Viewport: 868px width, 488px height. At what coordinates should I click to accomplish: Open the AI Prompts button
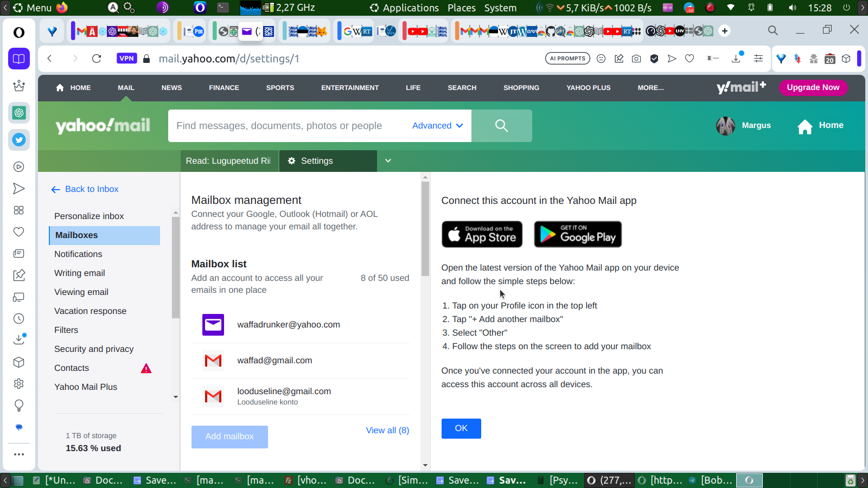(567, 59)
